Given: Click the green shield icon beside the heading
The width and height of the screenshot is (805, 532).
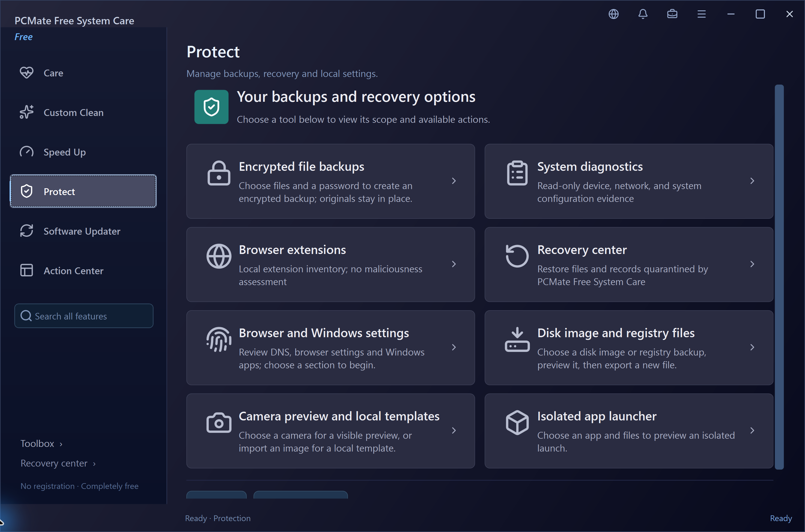Looking at the screenshot, I should [x=211, y=107].
